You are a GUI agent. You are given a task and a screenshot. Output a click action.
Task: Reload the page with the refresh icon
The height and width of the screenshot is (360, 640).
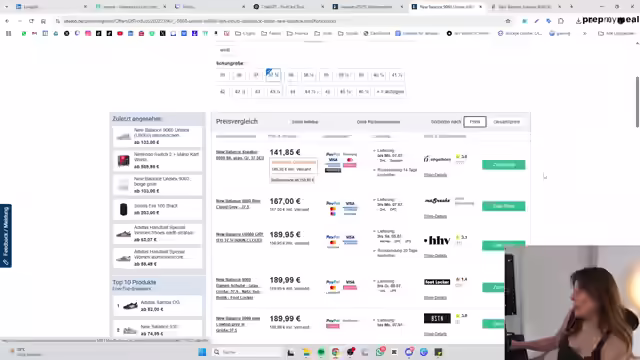pyautogui.click(x=31, y=21)
